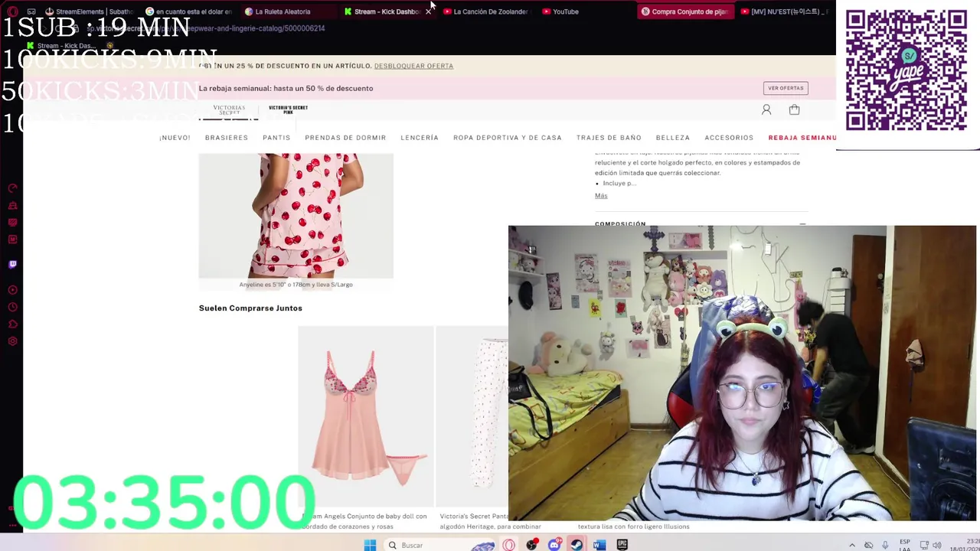Viewport: 980px width, 551px height.
Task: Open the Trajes de Baño menu
Action: tap(609, 138)
